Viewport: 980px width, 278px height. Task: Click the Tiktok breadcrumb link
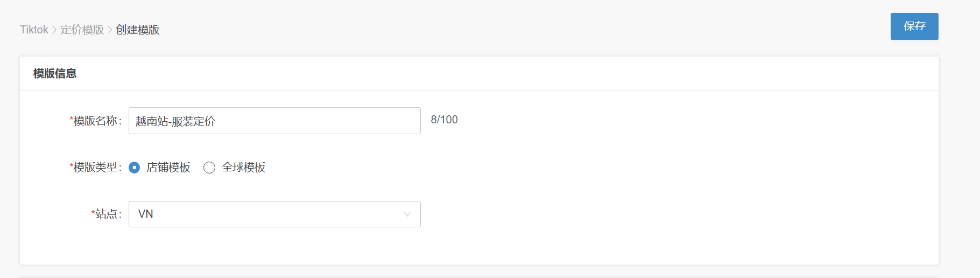click(x=34, y=30)
